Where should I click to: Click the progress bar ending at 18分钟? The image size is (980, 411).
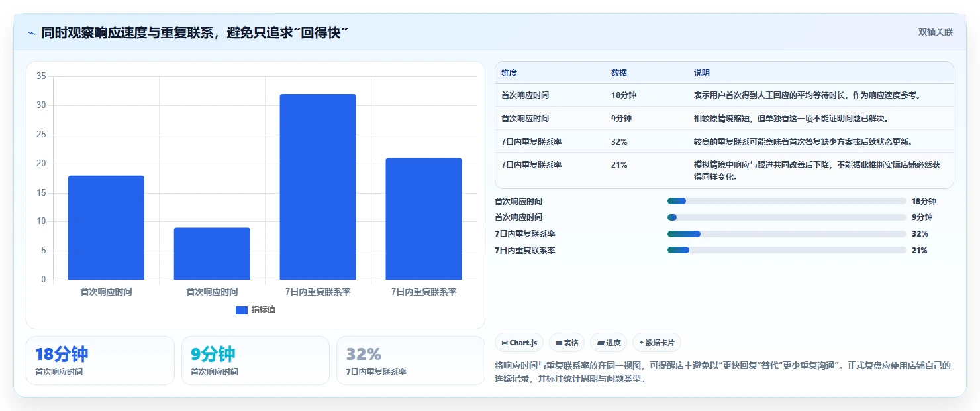[x=787, y=201]
